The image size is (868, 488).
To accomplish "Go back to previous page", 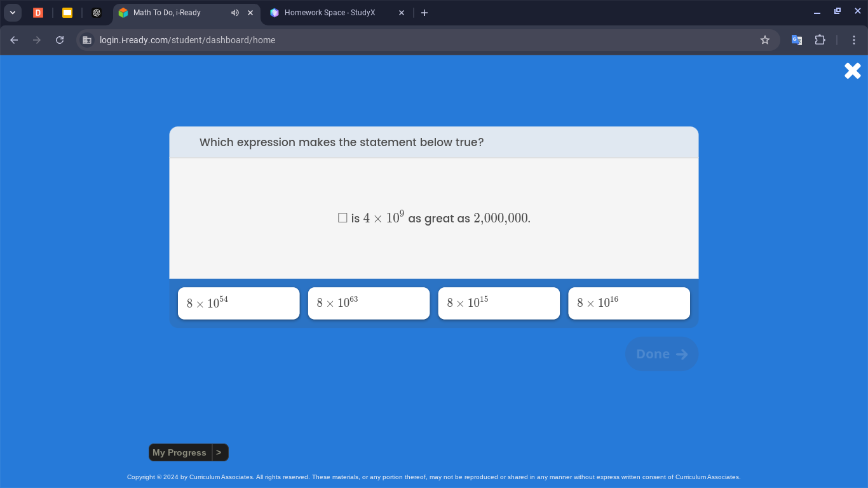I will pyautogui.click(x=14, y=40).
